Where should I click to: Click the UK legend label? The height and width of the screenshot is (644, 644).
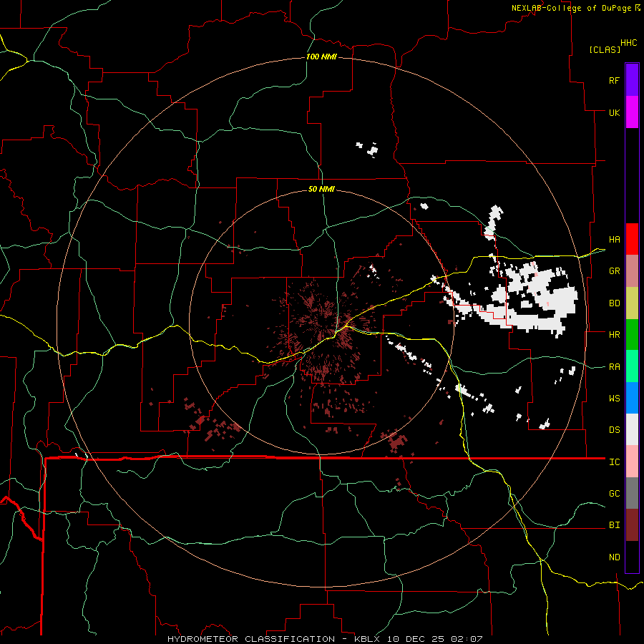(615, 113)
